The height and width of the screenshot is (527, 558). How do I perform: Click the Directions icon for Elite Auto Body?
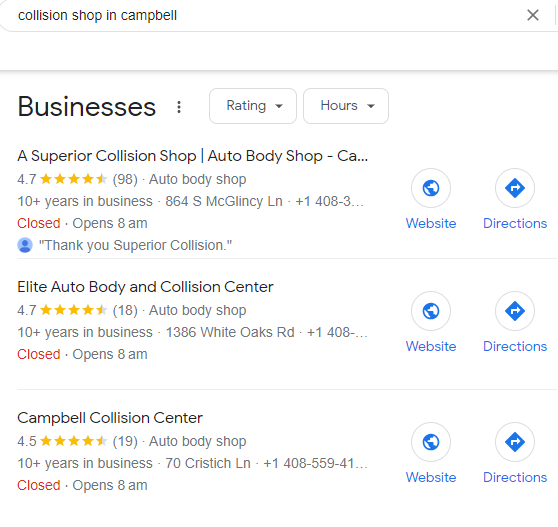pos(515,311)
